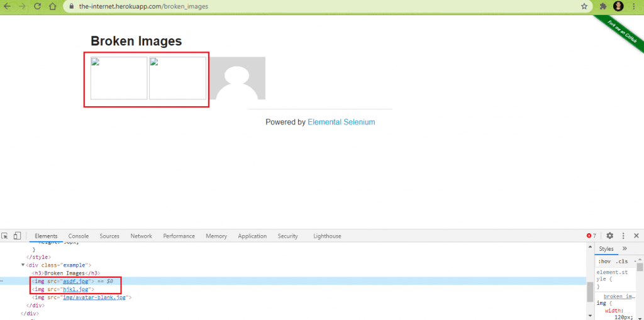The image size is (644, 320).
Task: Open the Elemental Selenium link
Action: click(x=341, y=122)
